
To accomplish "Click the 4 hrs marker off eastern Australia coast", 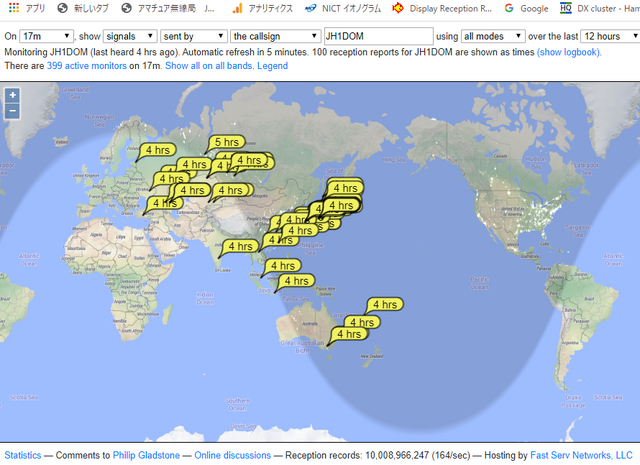I will click(x=362, y=322).
